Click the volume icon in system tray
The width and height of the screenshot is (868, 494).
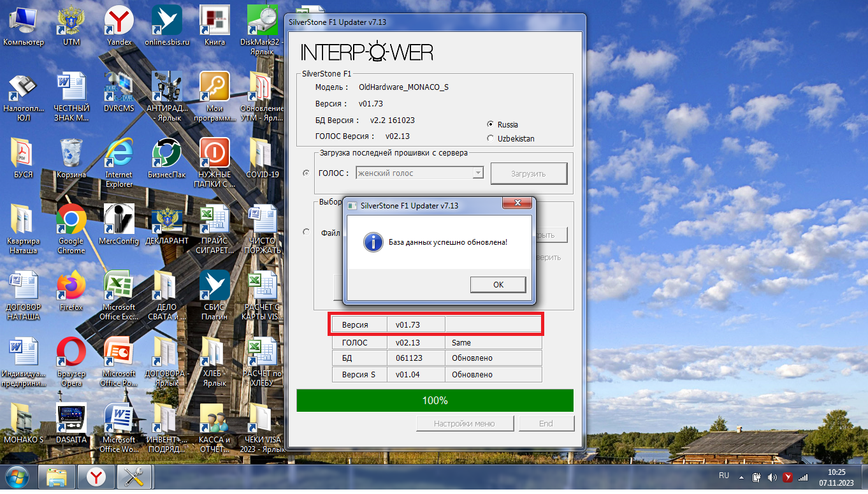click(772, 477)
